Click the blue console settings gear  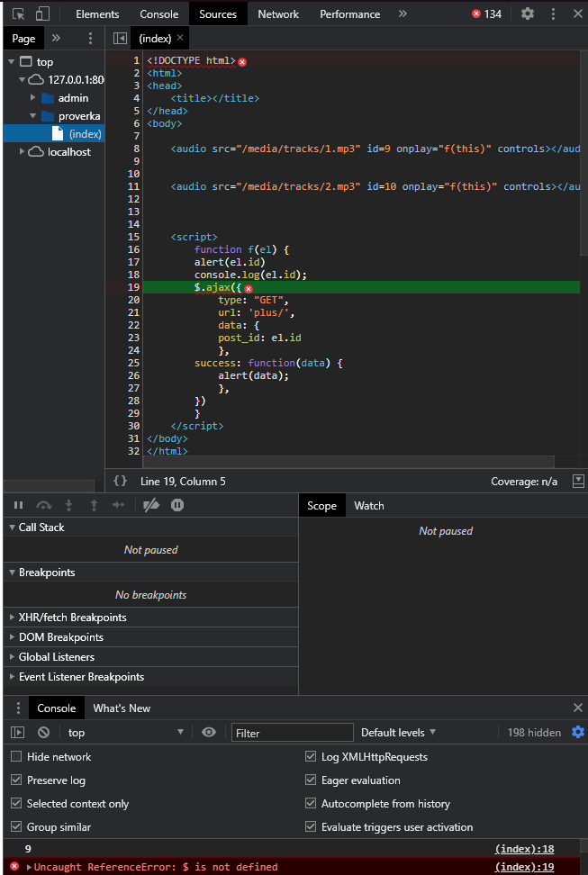(578, 732)
